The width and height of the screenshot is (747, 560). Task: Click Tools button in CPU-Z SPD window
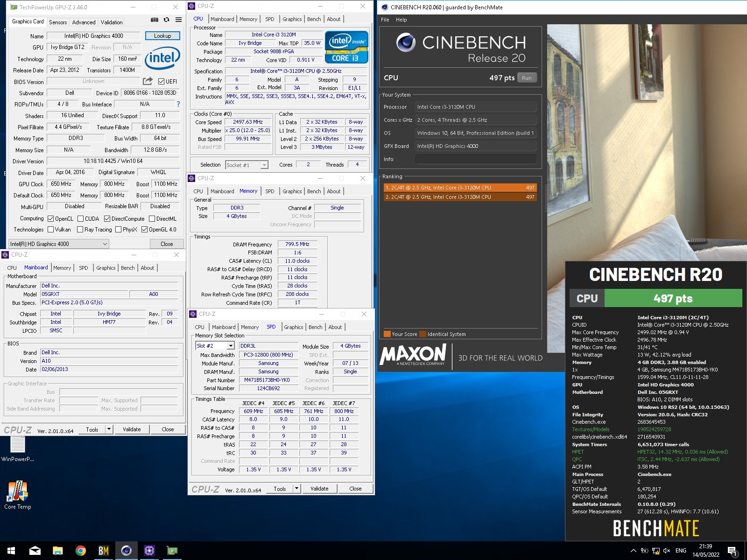point(280,489)
